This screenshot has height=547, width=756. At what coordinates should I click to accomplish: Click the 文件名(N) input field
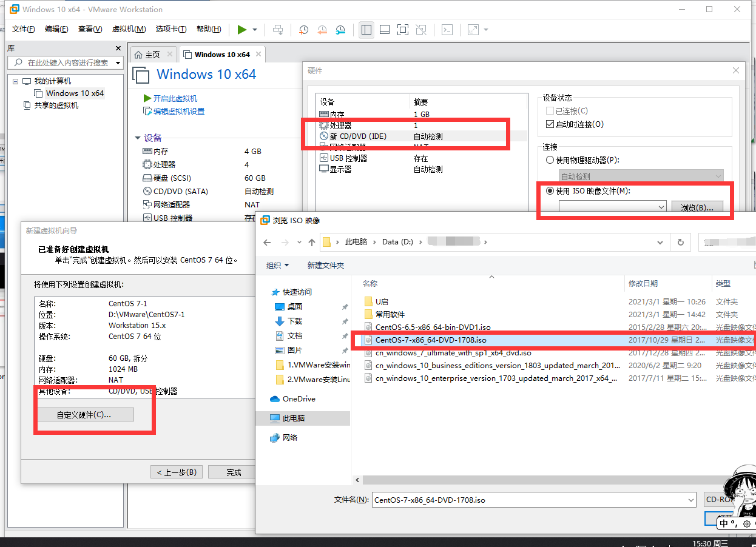pyautogui.click(x=534, y=500)
